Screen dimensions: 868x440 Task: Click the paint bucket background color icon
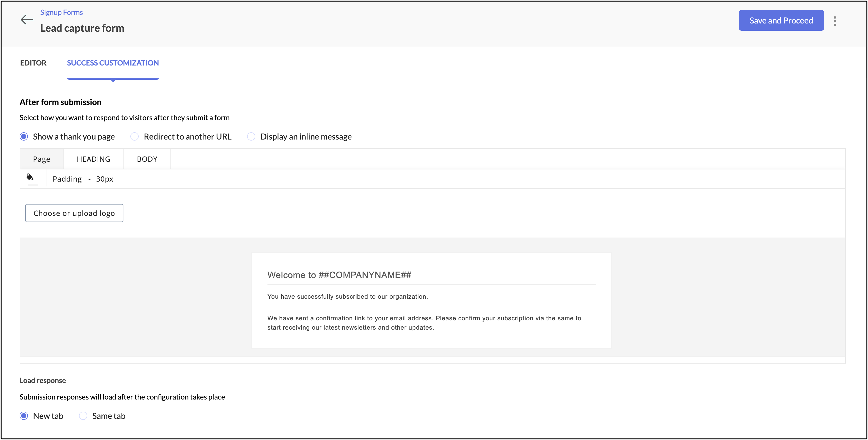click(30, 177)
